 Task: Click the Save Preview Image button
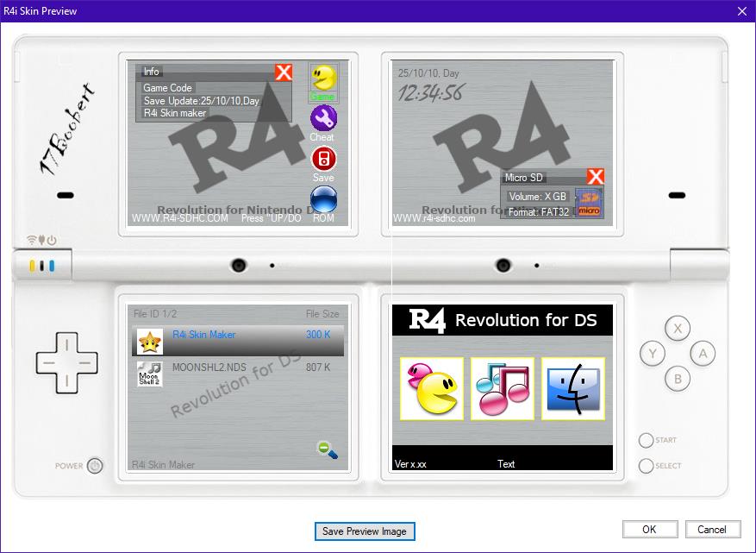[x=365, y=531]
